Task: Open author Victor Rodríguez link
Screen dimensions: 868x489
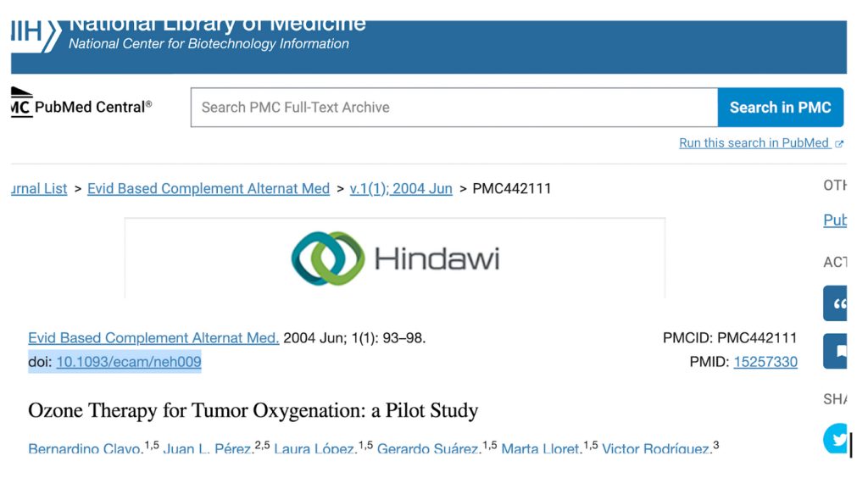Action: click(657, 448)
